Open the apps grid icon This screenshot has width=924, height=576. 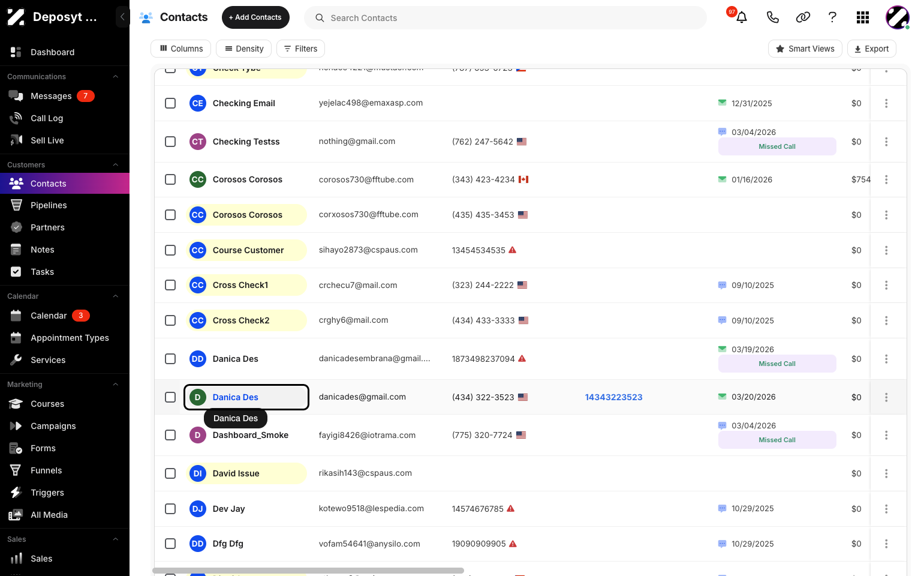[x=863, y=17]
